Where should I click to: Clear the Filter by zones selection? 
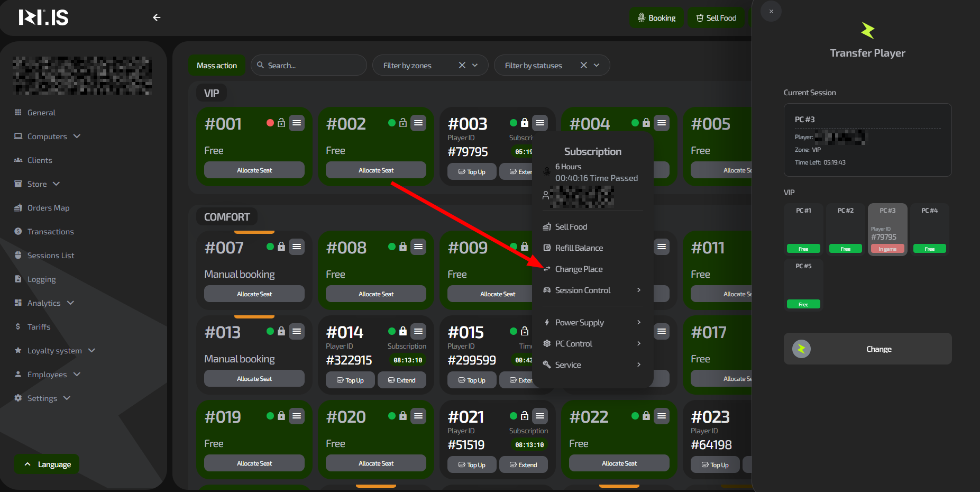coord(462,65)
